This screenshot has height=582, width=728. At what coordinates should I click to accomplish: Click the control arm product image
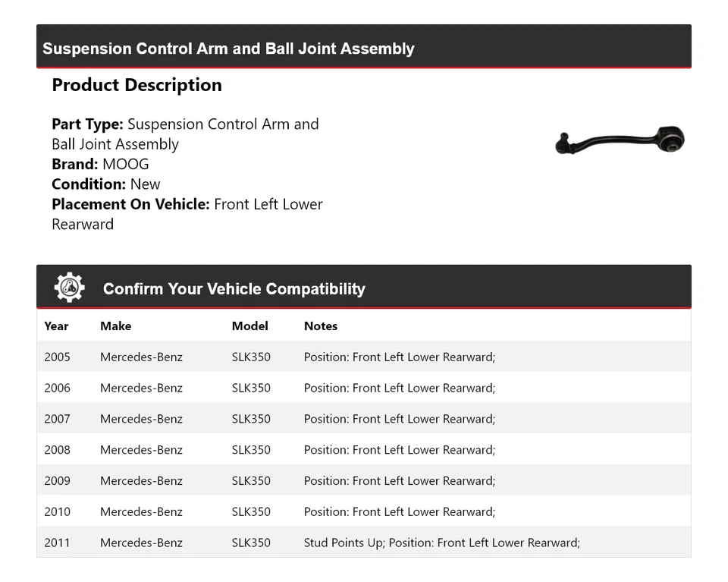pos(620,141)
